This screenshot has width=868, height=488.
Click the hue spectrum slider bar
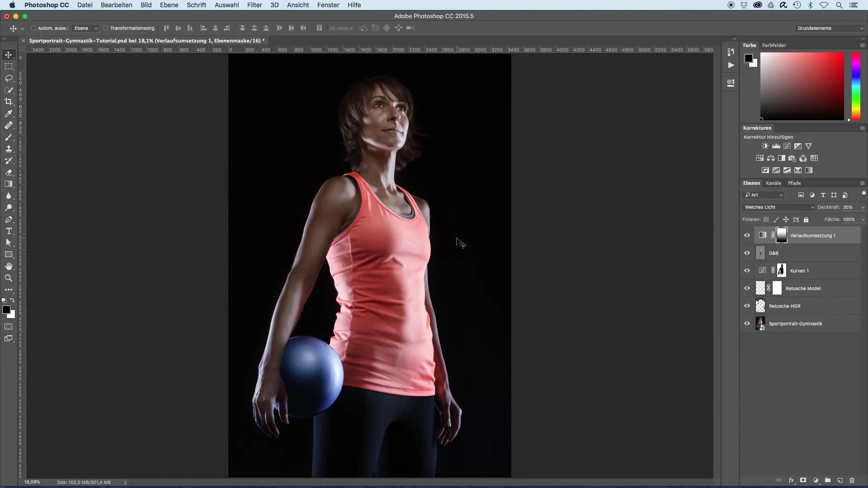pos(856,86)
